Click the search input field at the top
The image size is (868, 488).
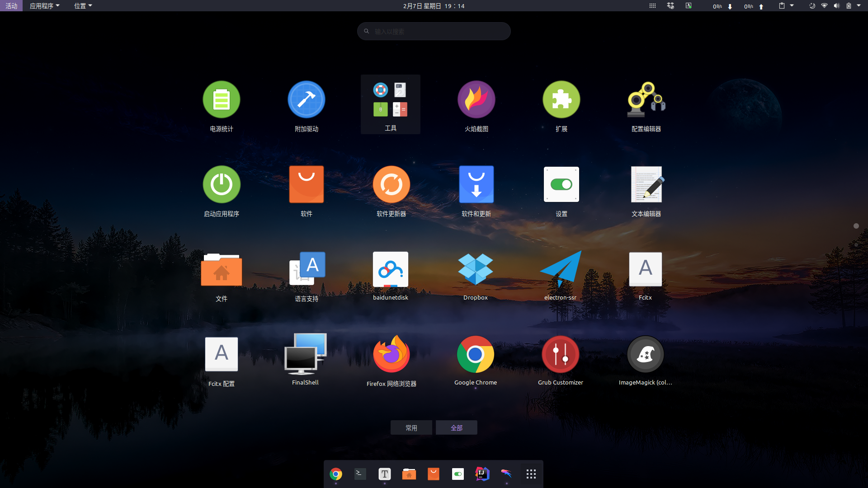click(433, 31)
